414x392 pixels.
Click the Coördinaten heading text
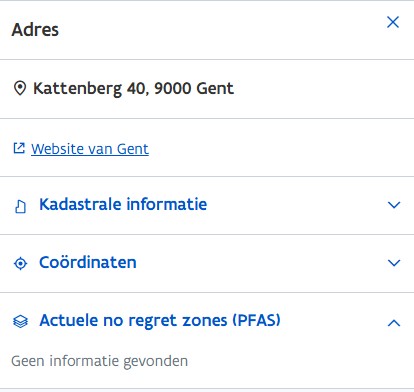pyautogui.click(x=88, y=262)
